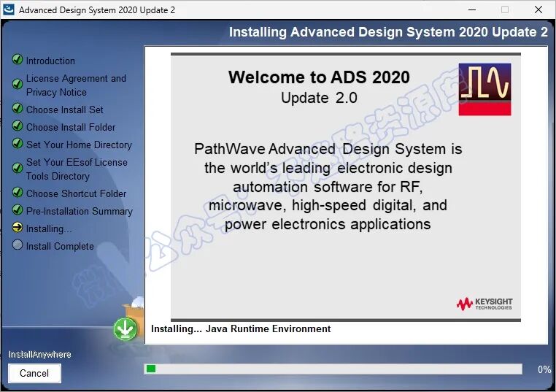Click the installation progress bar

[x=333, y=369]
